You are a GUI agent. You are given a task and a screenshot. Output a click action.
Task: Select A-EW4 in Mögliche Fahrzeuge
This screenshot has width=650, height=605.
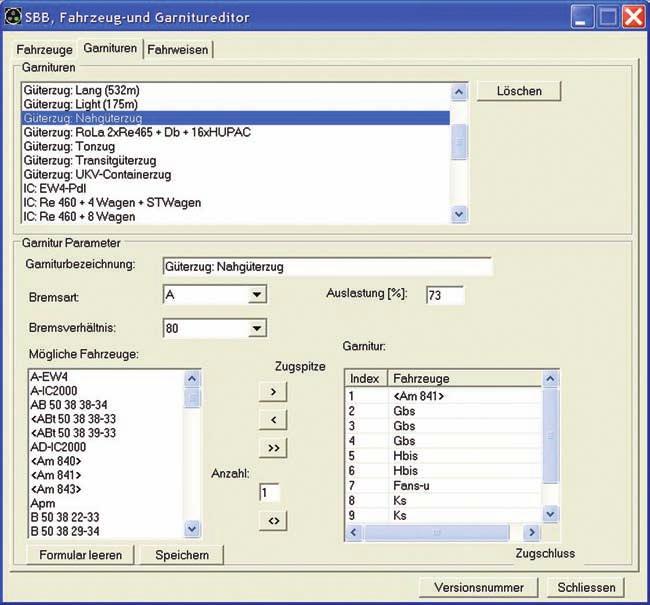coord(107,377)
